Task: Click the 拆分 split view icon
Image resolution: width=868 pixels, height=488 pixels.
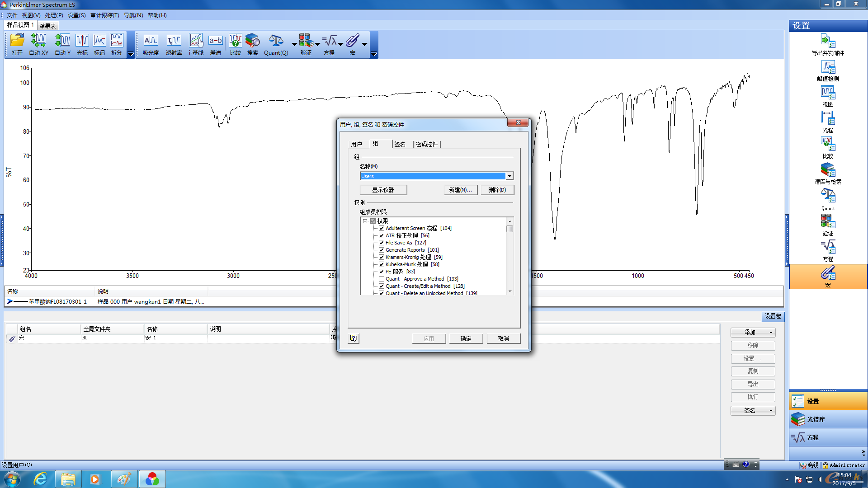Action: click(117, 44)
